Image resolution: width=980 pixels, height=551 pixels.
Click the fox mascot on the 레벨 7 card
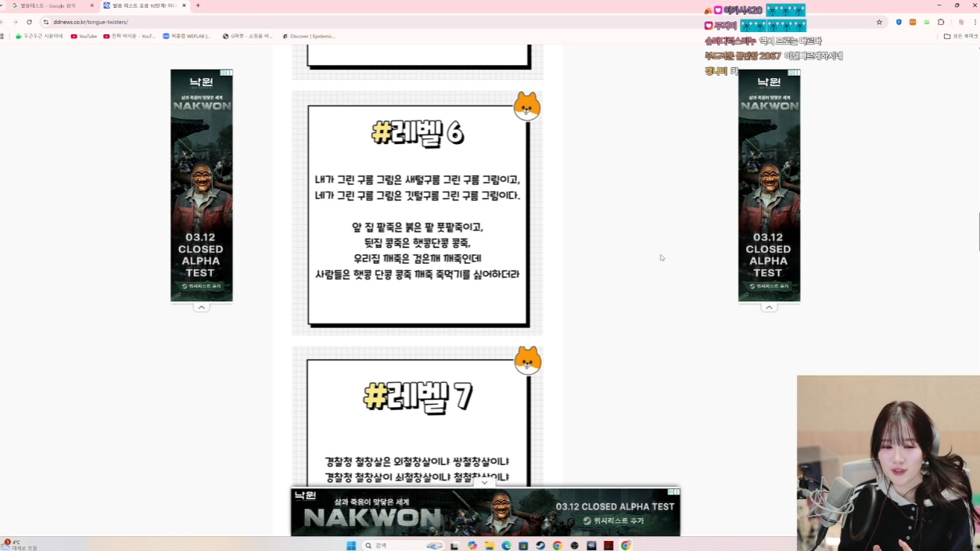[528, 361]
